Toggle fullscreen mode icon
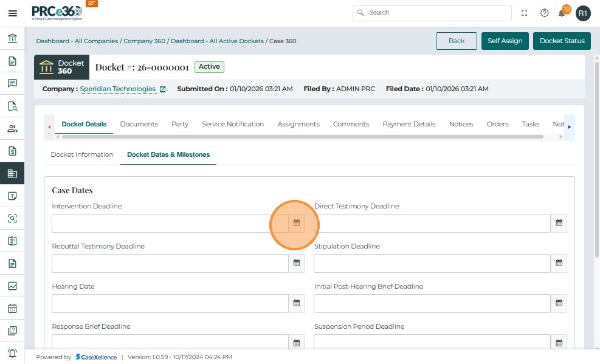600x364 pixels. 525,13
